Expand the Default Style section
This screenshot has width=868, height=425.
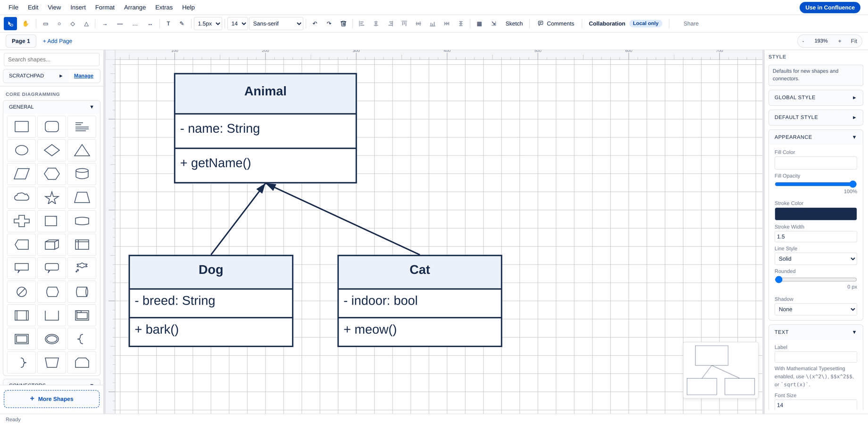[x=816, y=117]
